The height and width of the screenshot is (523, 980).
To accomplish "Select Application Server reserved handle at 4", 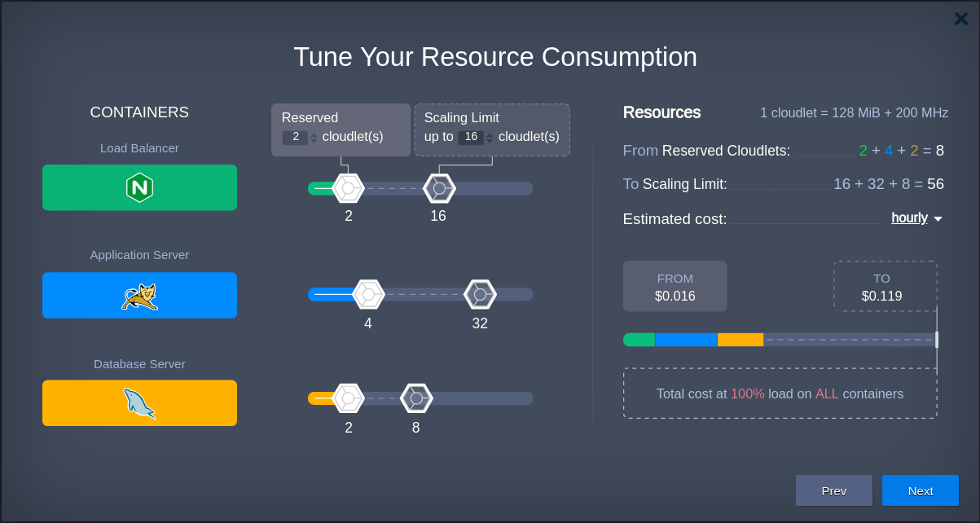I will 368,294.
